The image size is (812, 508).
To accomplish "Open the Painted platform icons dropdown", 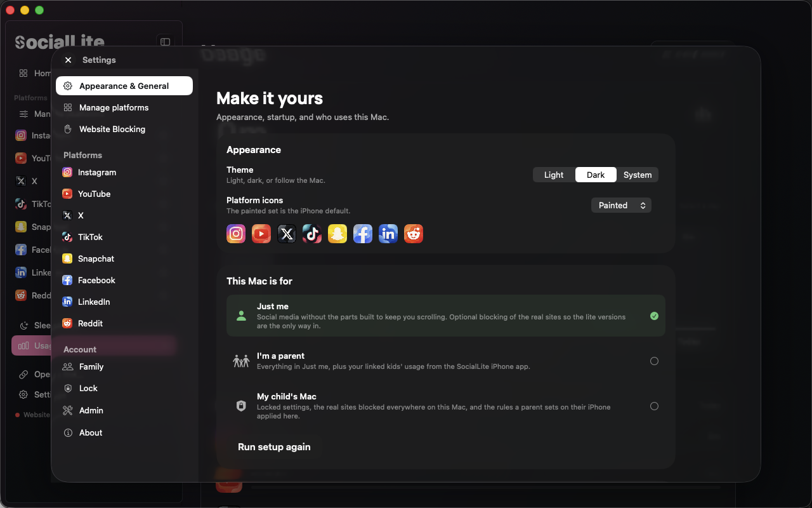I will (x=621, y=205).
